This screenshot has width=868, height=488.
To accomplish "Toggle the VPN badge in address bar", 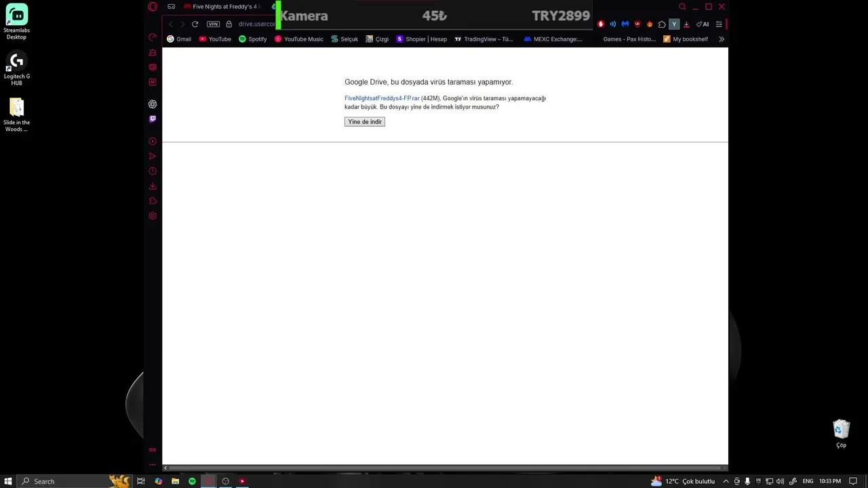I will (x=213, y=24).
